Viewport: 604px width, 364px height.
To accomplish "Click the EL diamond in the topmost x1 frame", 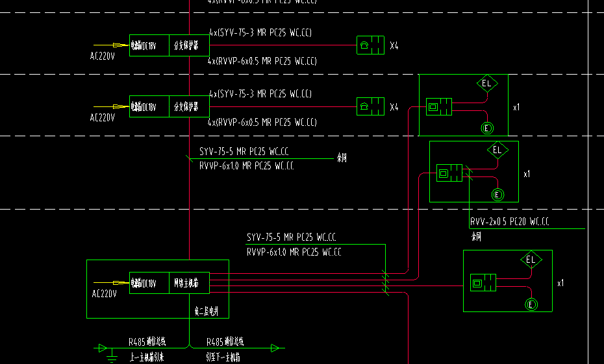I will (487, 84).
